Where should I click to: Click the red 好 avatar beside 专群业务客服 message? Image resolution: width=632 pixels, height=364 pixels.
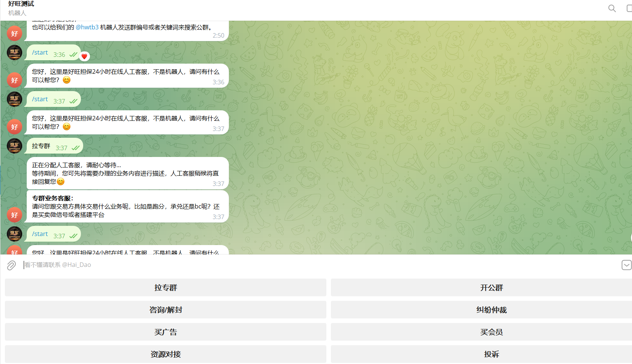pos(15,215)
